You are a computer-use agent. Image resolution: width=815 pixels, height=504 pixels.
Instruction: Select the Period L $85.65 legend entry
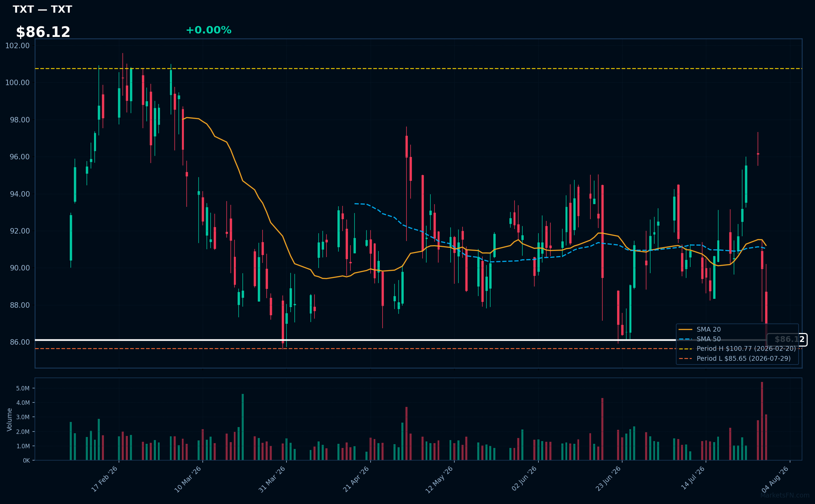click(x=735, y=358)
